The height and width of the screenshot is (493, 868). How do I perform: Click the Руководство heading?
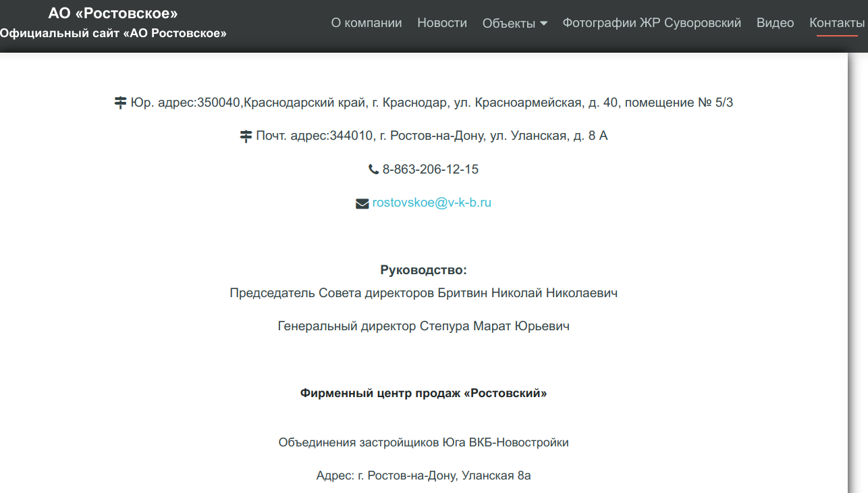tap(424, 270)
